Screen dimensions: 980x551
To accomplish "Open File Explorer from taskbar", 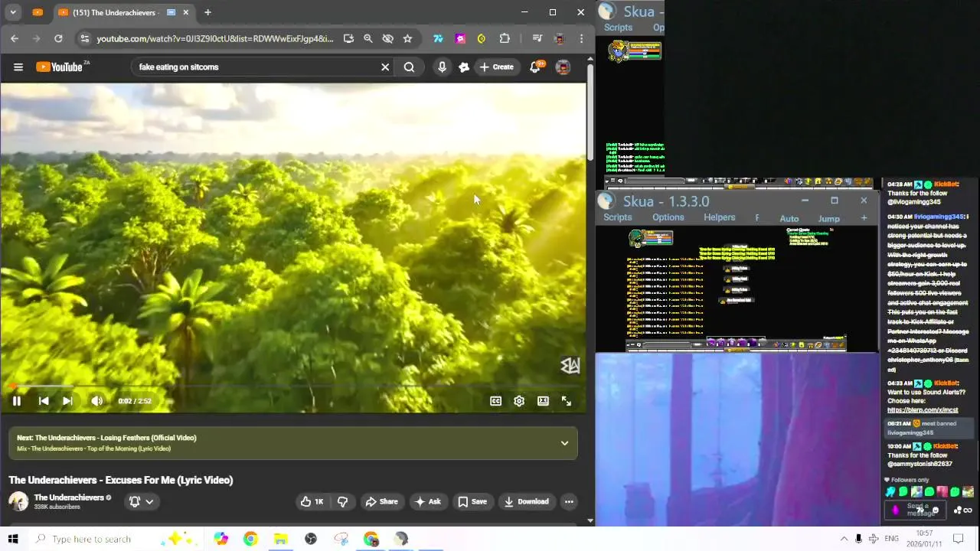I will tap(280, 539).
